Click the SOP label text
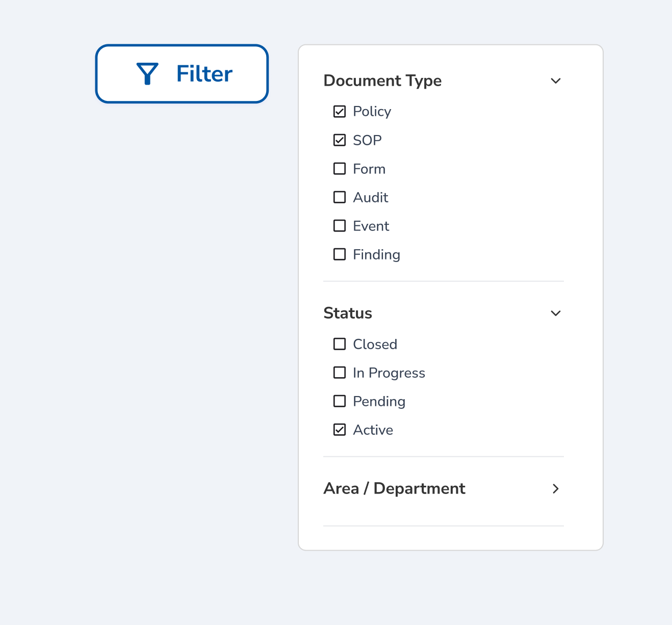 click(x=367, y=140)
